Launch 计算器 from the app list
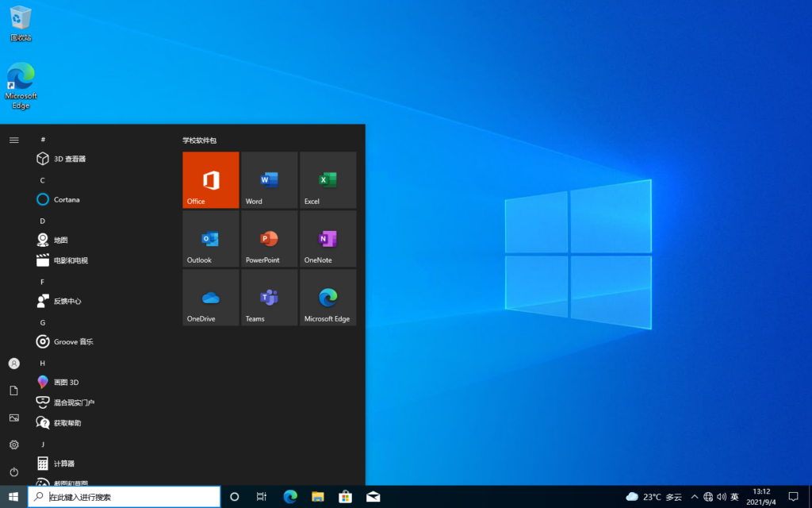This screenshot has height=508, width=812. (63, 463)
